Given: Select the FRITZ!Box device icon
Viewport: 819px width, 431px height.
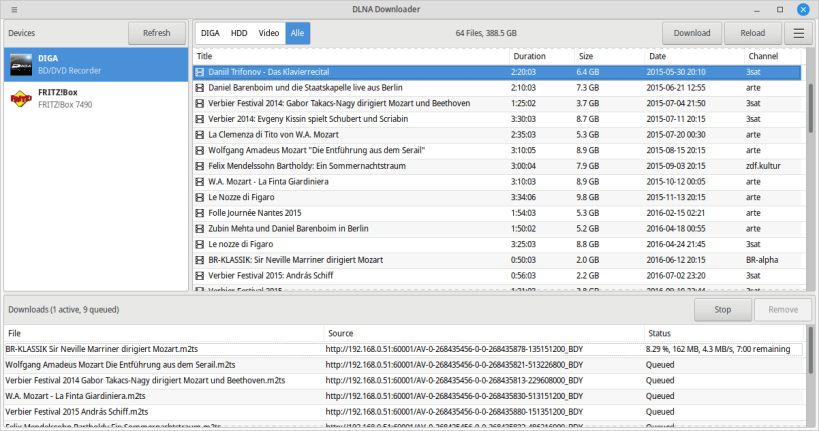Looking at the screenshot, I should (x=21, y=98).
